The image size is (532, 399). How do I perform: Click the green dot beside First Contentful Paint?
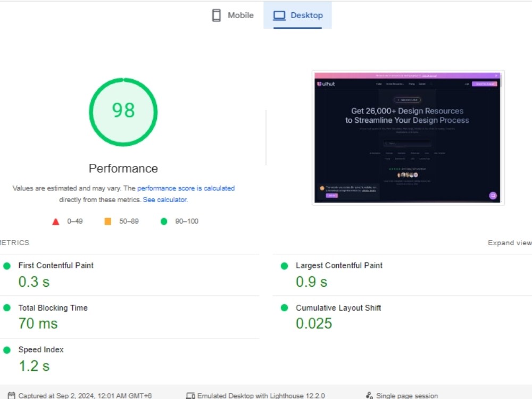(x=7, y=266)
